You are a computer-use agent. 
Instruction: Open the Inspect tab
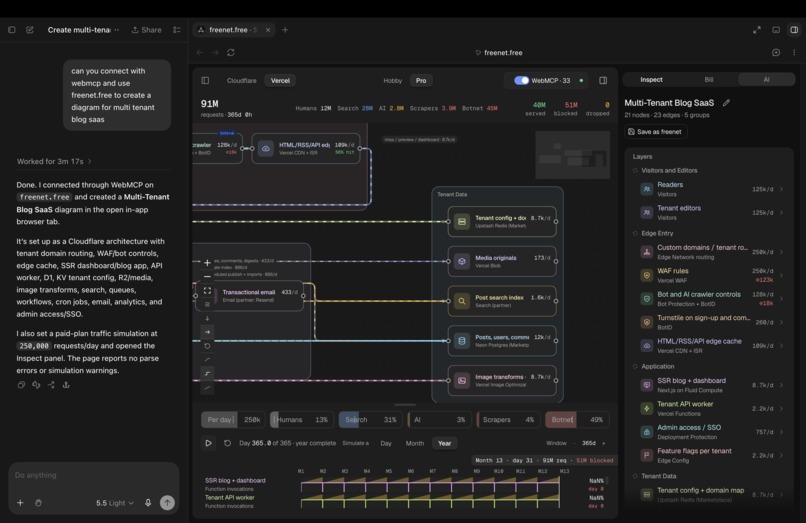pyautogui.click(x=651, y=79)
